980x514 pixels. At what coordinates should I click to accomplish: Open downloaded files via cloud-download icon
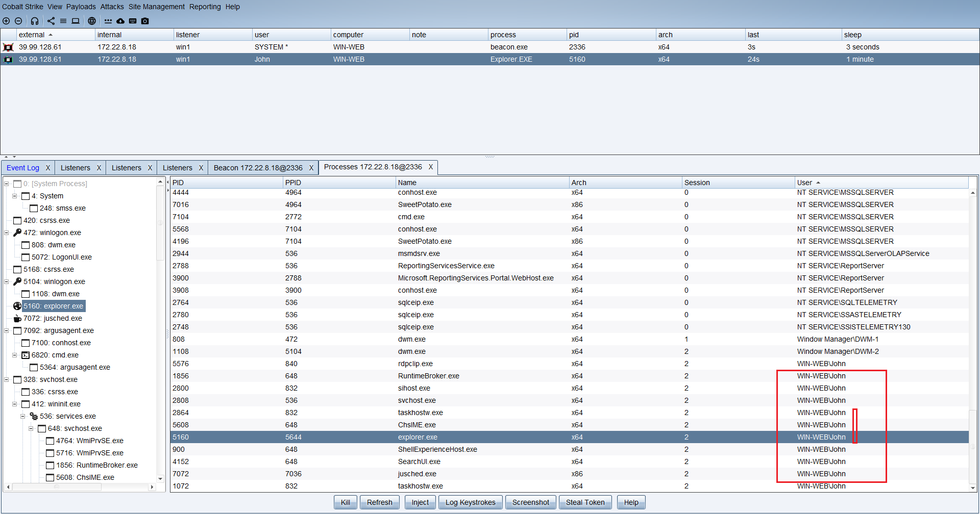click(x=120, y=21)
